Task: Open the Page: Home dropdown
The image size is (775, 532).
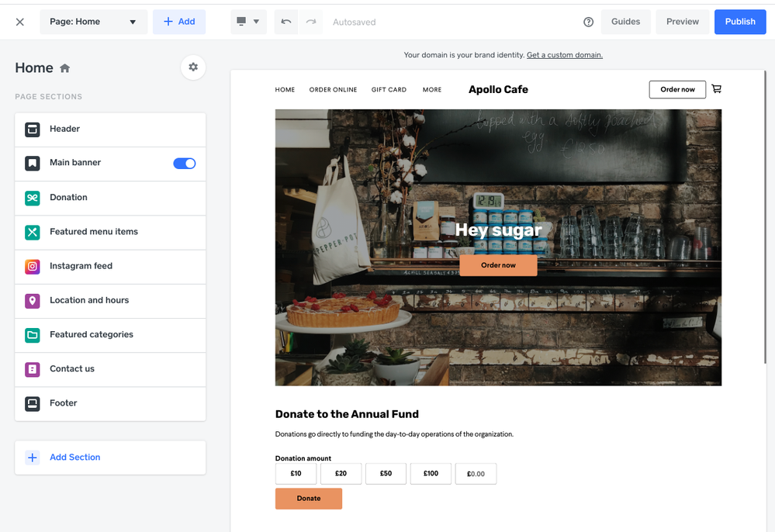Action: click(x=93, y=22)
